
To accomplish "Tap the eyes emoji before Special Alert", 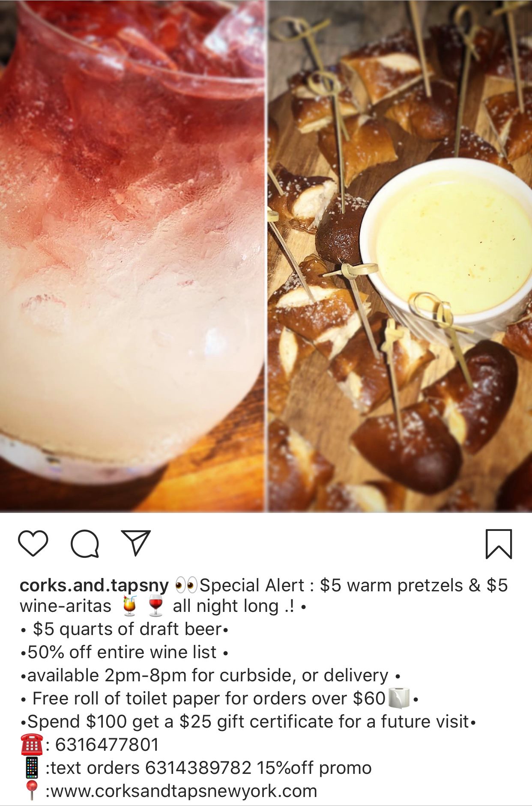I will coord(186,585).
